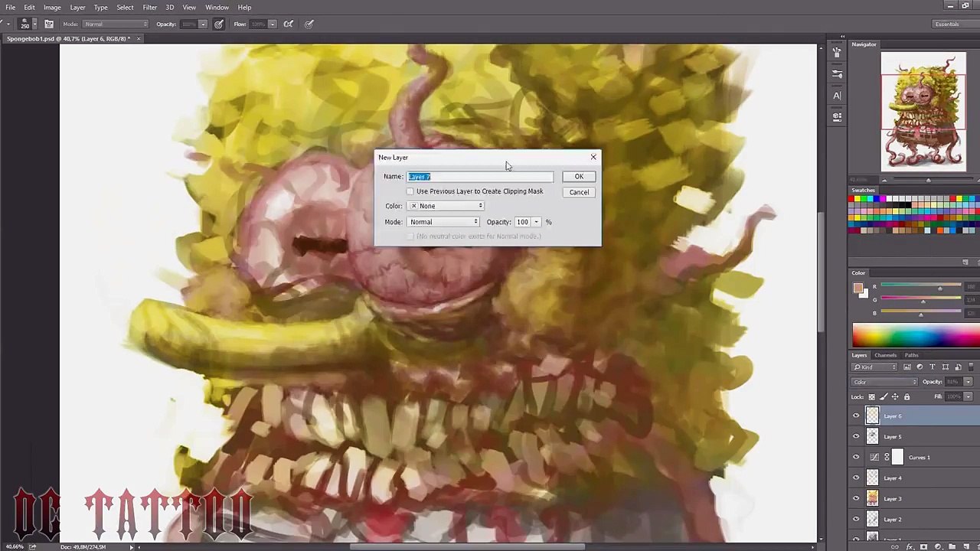The height and width of the screenshot is (551, 980).
Task: Hide Layer 6 visibility eye
Action: click(x=856, y=416)
